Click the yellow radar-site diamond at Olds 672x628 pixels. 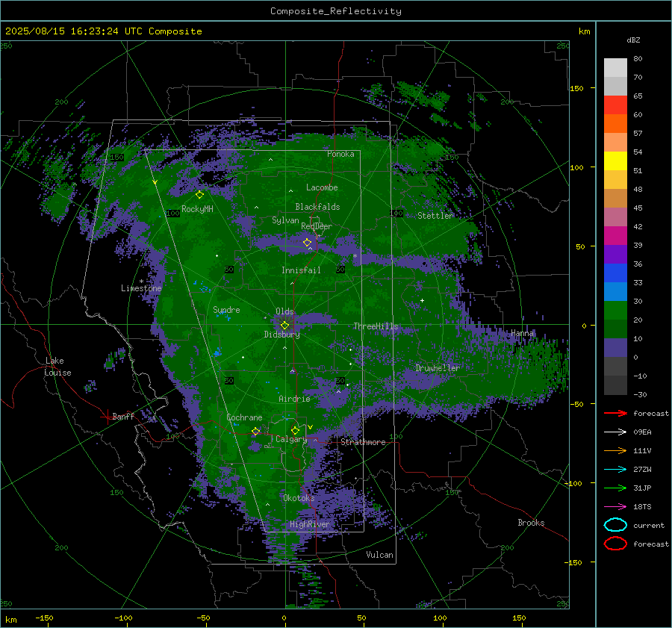coord(284,326)
